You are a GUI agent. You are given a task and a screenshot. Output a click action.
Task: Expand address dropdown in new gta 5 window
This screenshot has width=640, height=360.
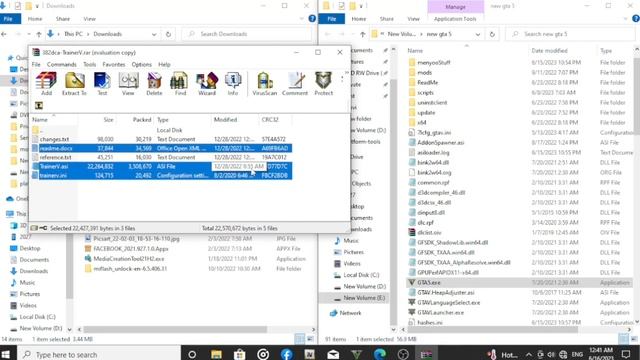pos(478,34)
